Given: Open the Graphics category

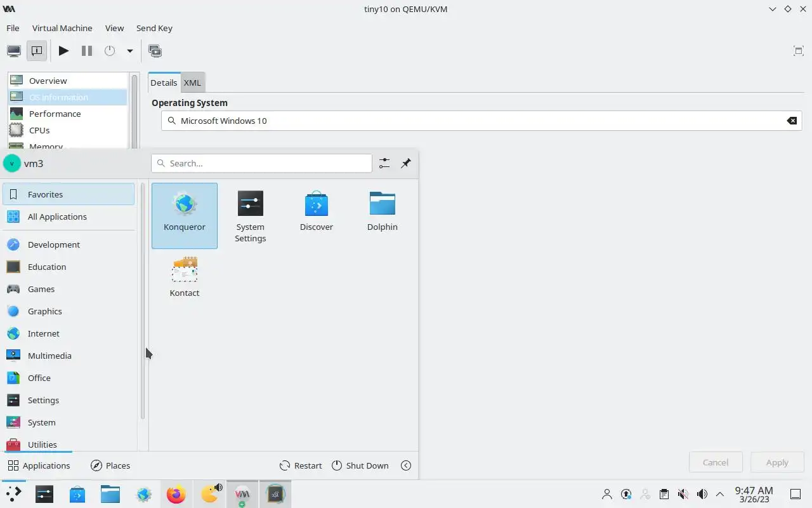Looking at the screenshot, I should tap(69, 311).
